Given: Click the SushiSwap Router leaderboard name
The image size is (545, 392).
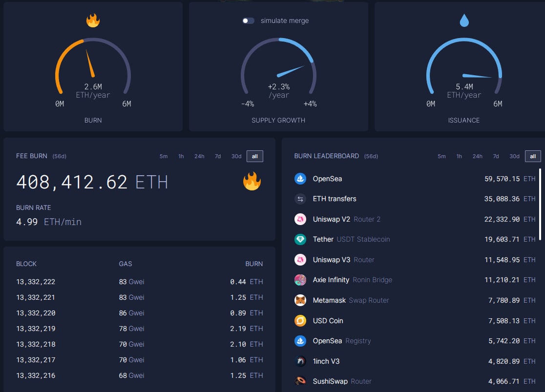Looking at the screenshot, I should (342, 382).
